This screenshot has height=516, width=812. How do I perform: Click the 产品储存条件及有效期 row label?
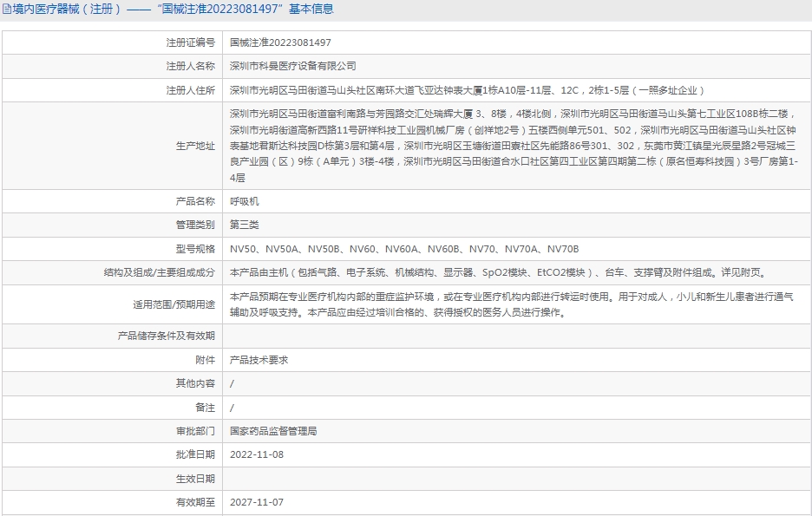click(x=167, y=336)
